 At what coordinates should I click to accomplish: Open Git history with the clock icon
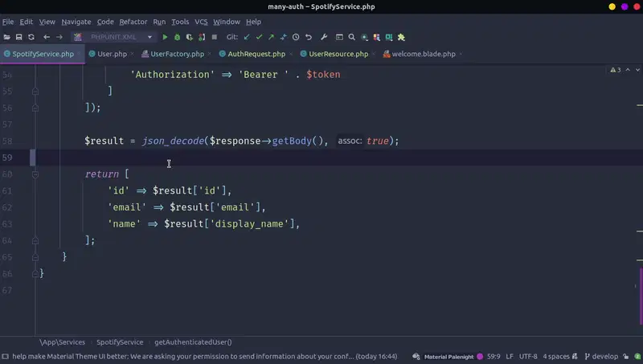pos(296,37)
